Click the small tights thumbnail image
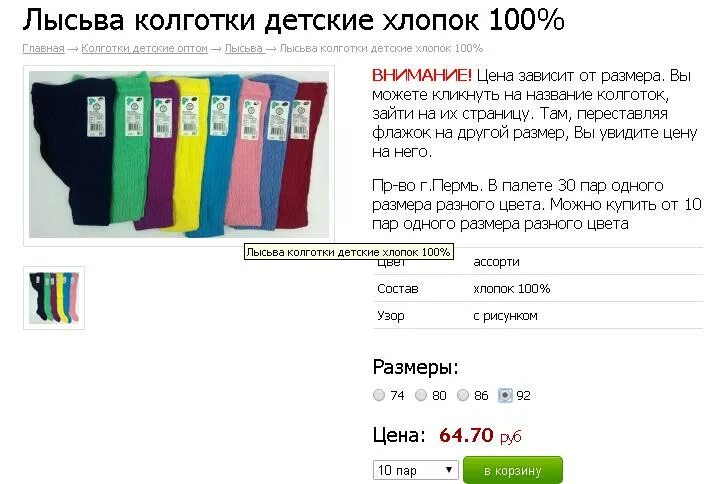 point(54,298)
